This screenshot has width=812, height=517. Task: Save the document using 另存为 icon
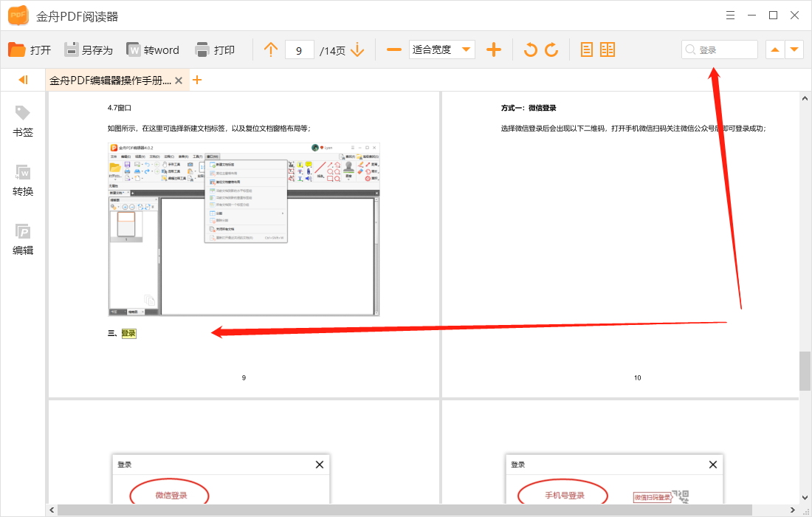click(x=89, y=49)
